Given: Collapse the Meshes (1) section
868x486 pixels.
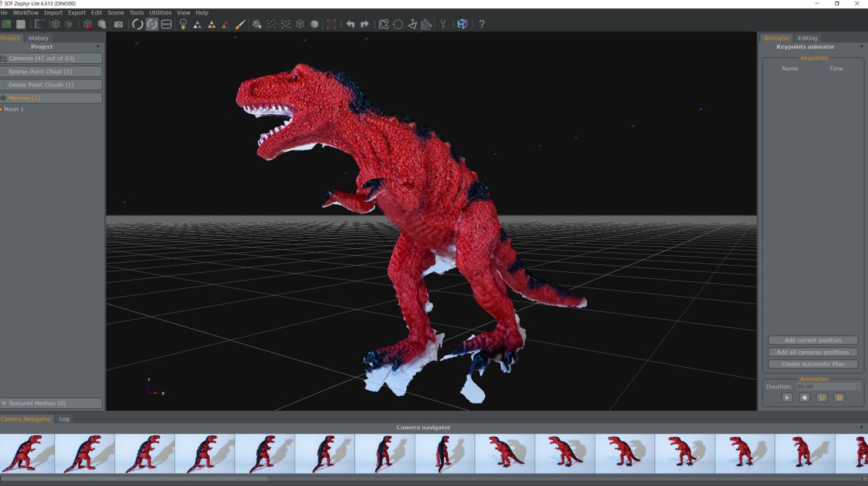Looking at the screenshot, I should click(x=51, y=98).
